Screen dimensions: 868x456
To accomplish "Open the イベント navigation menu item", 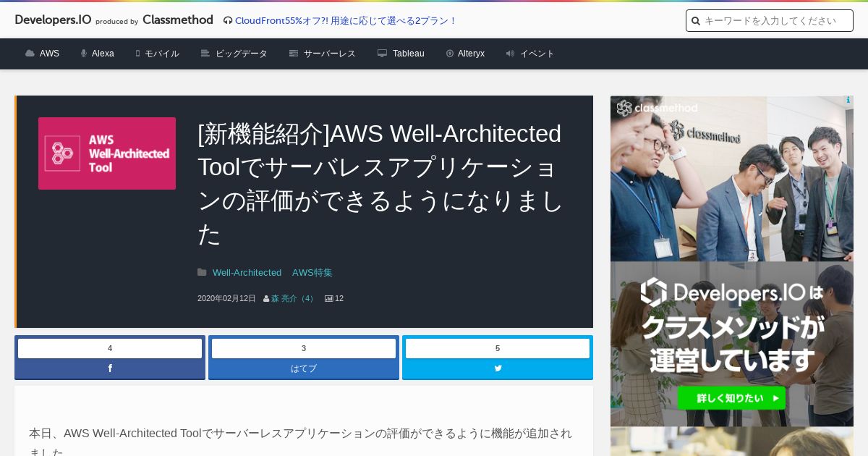I will (537, 54).
